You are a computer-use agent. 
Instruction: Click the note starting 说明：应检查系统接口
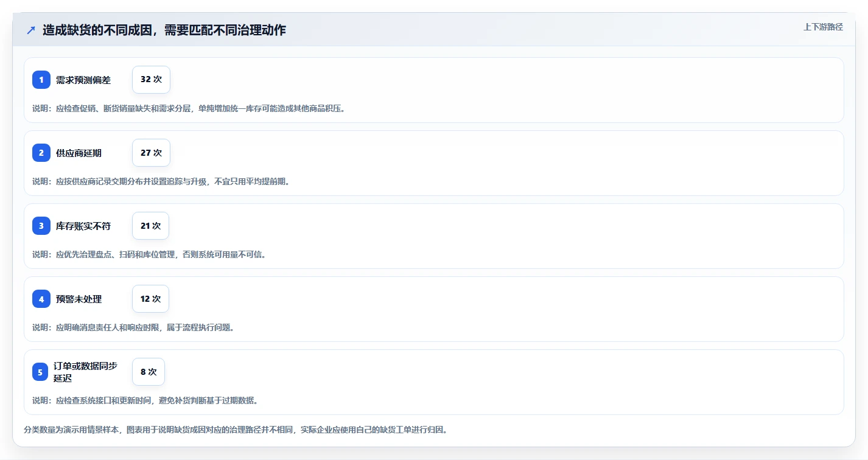[145, 400]
